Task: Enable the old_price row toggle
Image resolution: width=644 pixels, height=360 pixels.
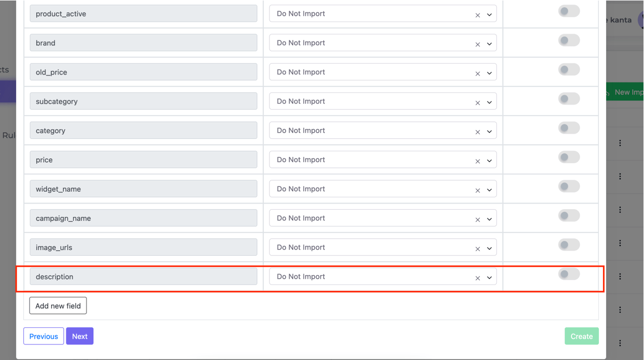Action: [x=569, y=69]
